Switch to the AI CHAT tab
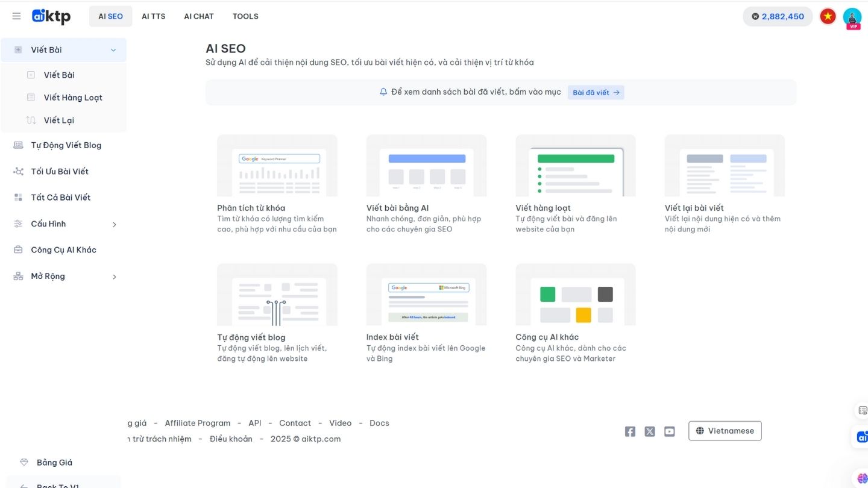Screen dimensions: 868x488 click(199, 16)
